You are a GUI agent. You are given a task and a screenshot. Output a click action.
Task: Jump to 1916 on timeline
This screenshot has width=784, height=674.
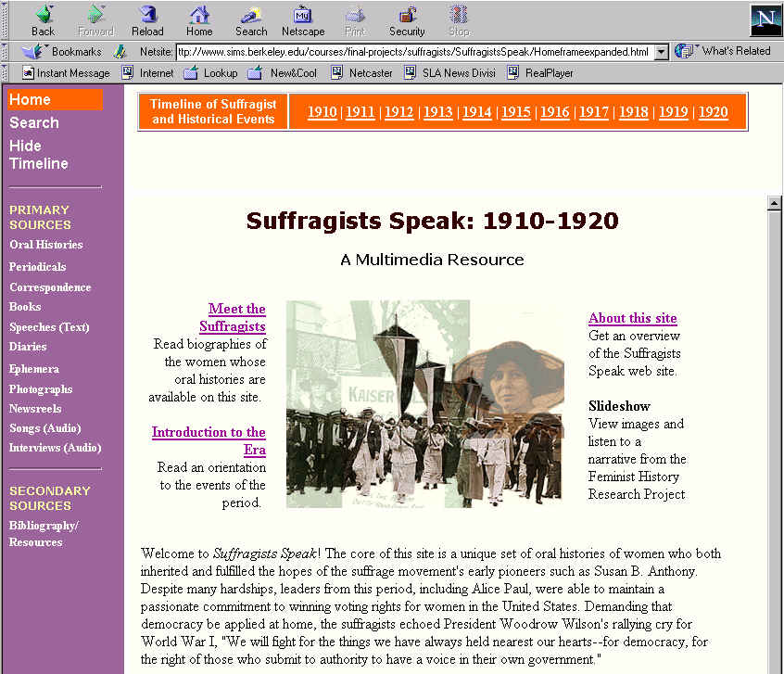555,111
